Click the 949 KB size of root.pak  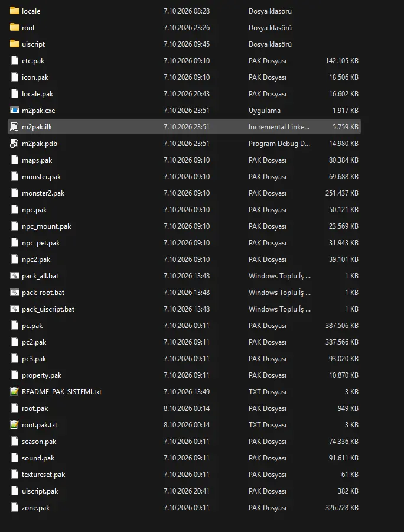(x=348, y=408)
